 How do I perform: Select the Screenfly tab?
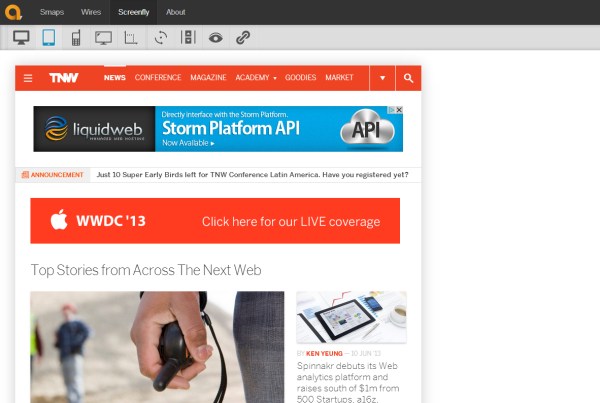point(134,12)
